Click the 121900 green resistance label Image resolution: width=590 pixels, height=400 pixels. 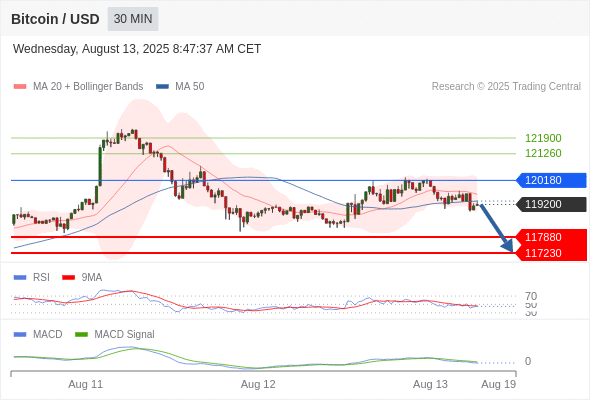543,138
